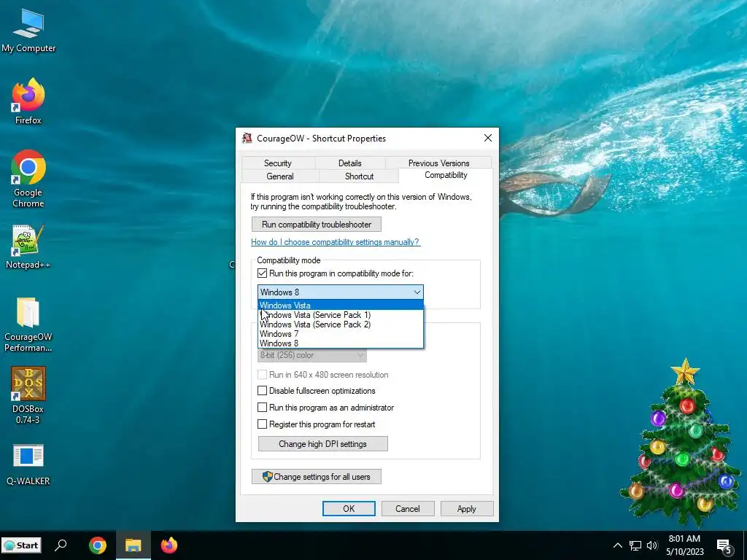Select the Q-WALKER desktop icon
The image size is (747, 560).
pyautogui.click(x=28, y=464)
